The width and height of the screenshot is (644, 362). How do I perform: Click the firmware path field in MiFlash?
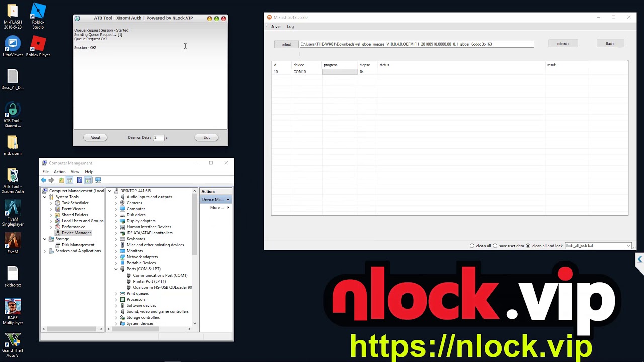click(417, 44)
